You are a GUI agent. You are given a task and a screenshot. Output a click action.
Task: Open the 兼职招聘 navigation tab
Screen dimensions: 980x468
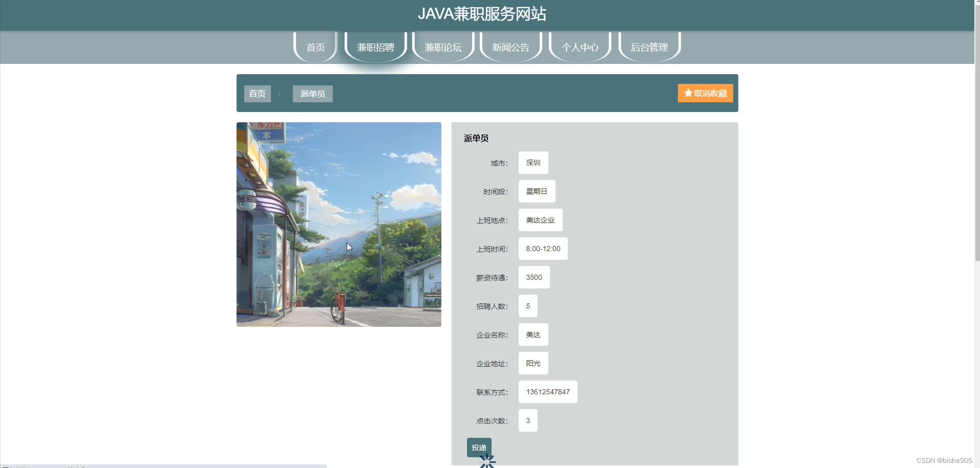point(375,47)
